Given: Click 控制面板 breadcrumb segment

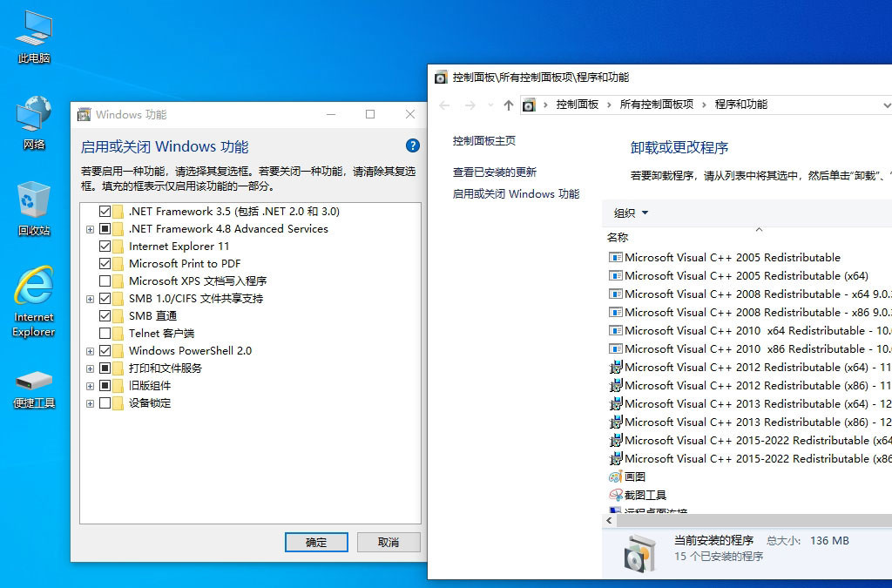Looking at the screenshot, I should pyautogui.click(x=577, y=105).
